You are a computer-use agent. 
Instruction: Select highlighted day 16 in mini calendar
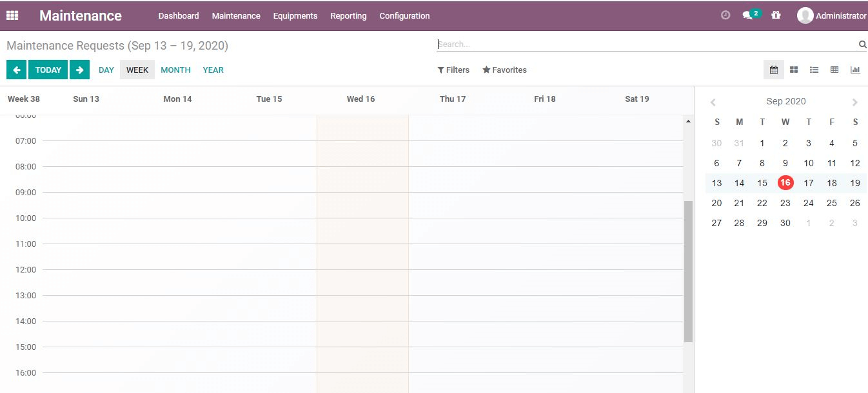click(785, 182)
